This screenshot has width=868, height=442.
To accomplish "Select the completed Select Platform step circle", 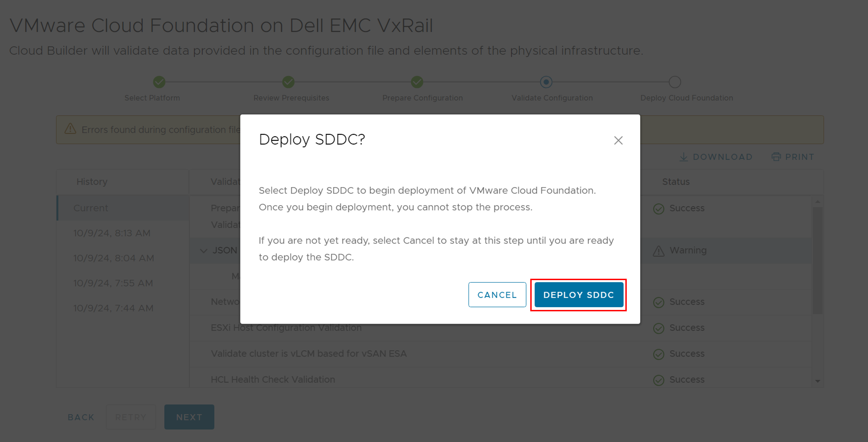I will (159, 82).
